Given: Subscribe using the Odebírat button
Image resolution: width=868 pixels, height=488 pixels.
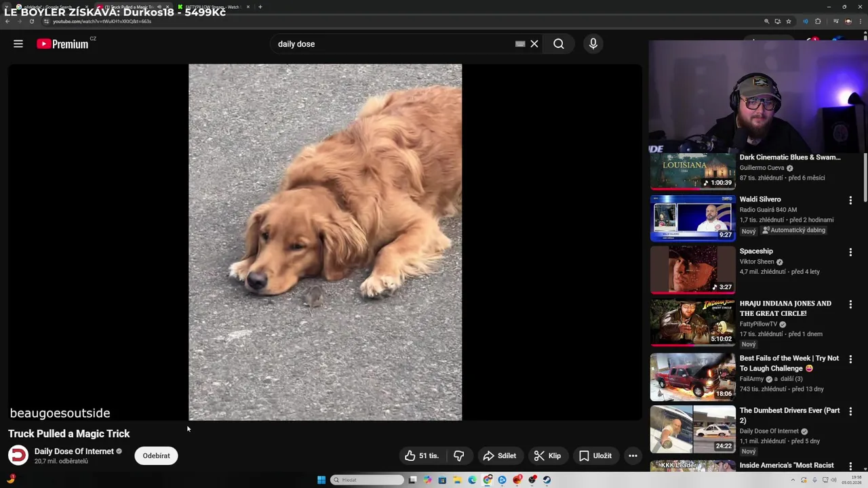Looking at the screenshot, I should tap(156, 456).
